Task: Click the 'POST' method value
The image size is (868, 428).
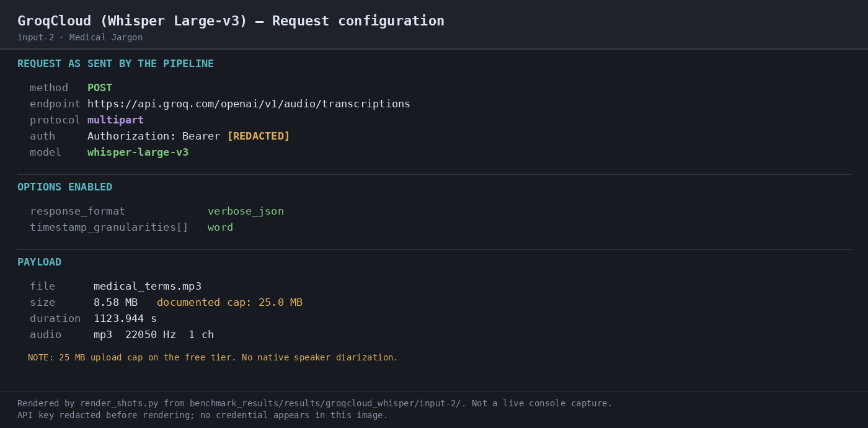Action: pos(100,88)
